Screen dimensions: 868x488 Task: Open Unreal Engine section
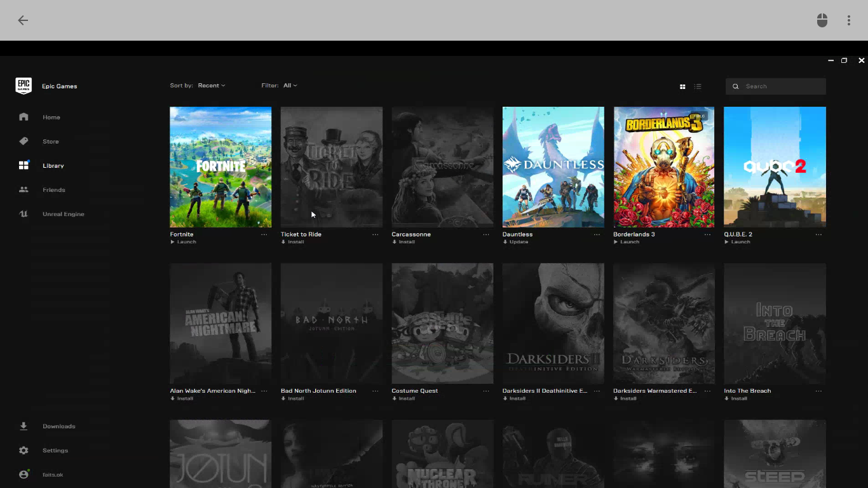[64, 214]
